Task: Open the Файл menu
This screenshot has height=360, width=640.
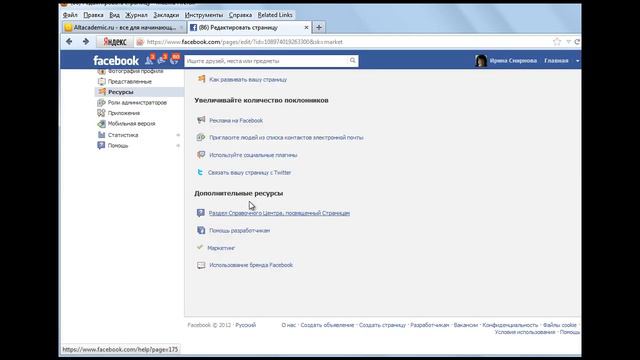Action: click(x=70, y=15)
